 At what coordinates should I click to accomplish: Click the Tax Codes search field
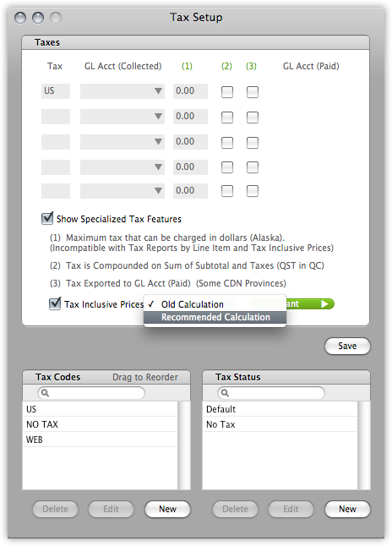click(91, 393)
